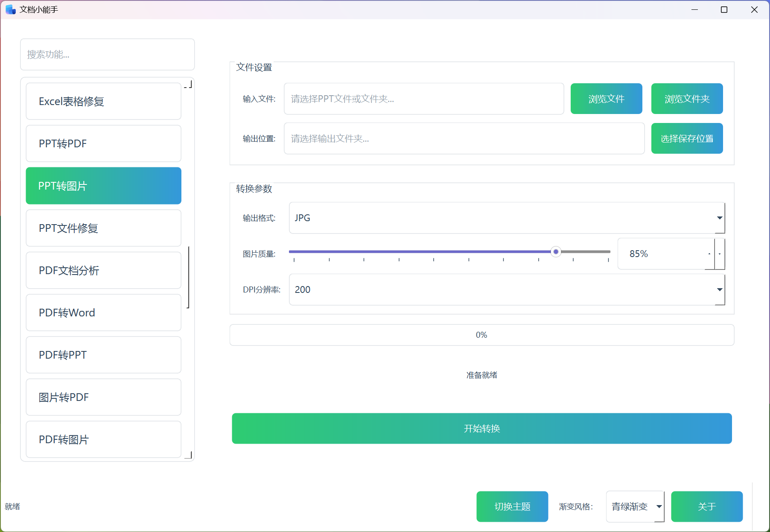Click the 切换主题 theme button
The width and height of the screenshot is (770, 532).
pyautogui.click(x=512, y=506)
